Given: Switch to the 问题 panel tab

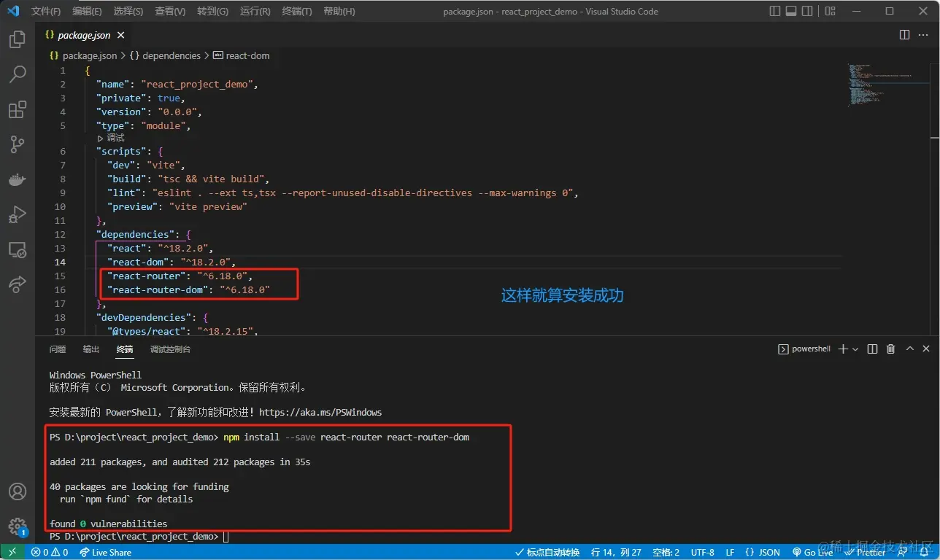Looking at the screenshot, I should 58,349.
